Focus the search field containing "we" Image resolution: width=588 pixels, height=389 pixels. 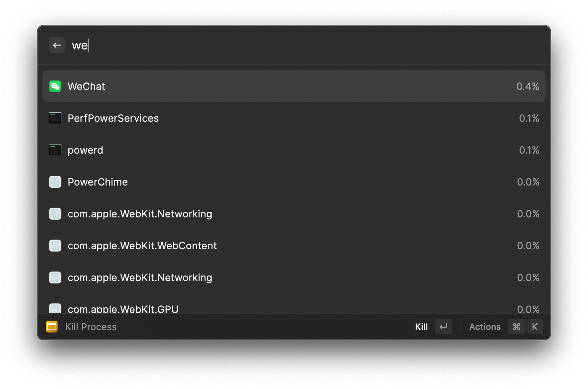click(x=299, y=45)
